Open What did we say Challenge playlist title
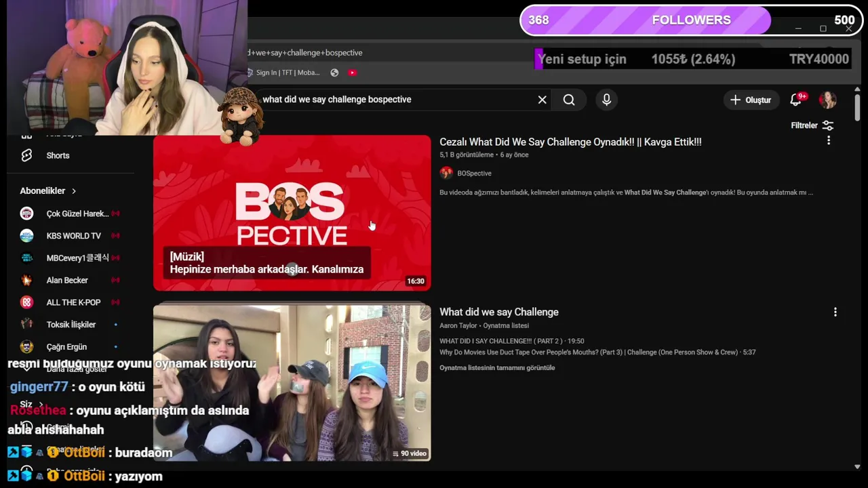This screenshot has height=488, width=868. click(499, 312)
